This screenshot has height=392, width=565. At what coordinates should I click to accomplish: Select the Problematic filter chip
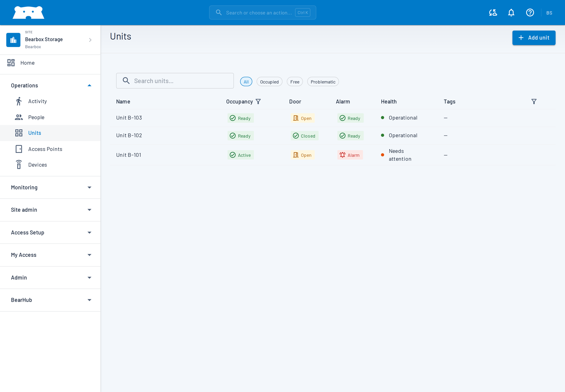tap(323, 82)
